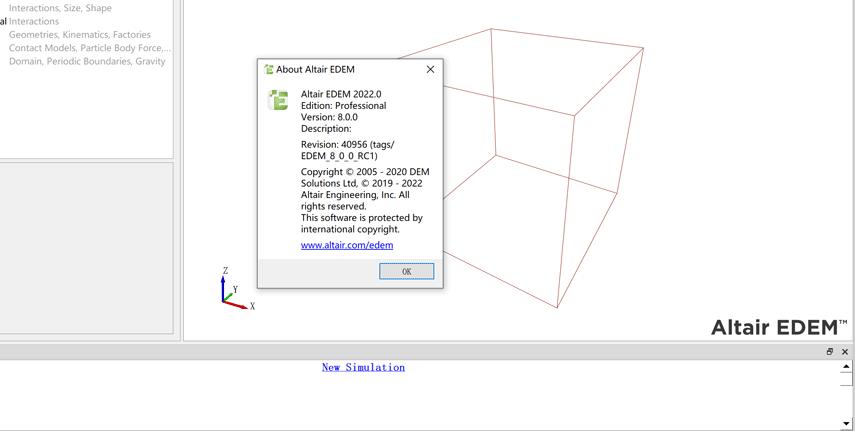855x431 pixels.
Task: Select 'Contact Models, Particle Body Force' entry
Action: click(89, 48)
